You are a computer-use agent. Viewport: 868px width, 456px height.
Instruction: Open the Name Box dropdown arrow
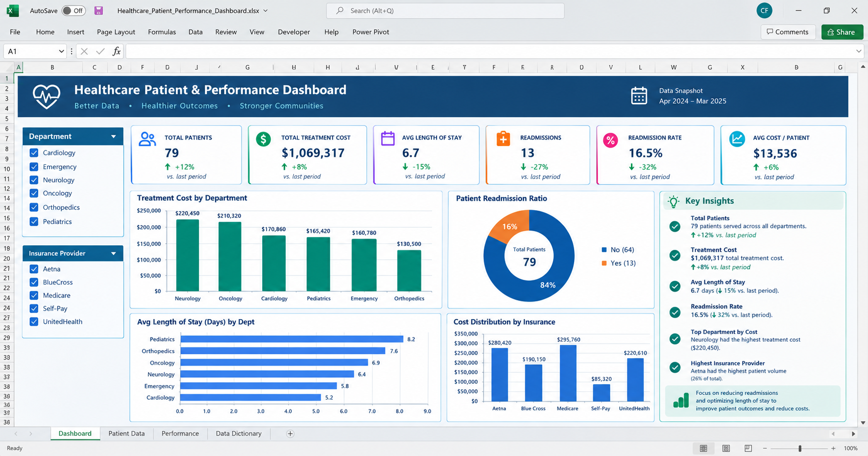click(61, 51)
